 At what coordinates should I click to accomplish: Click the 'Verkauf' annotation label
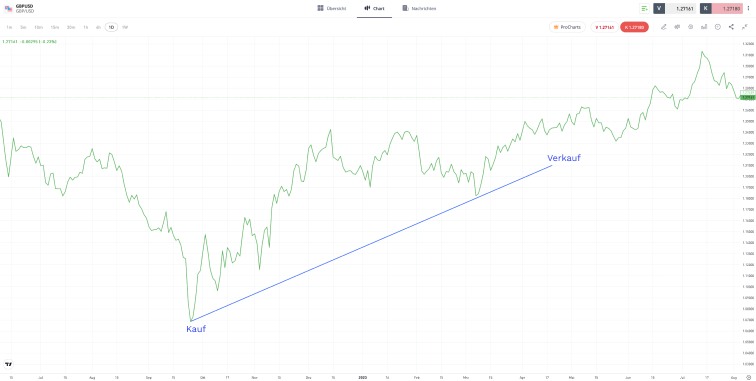coord(564,158)
